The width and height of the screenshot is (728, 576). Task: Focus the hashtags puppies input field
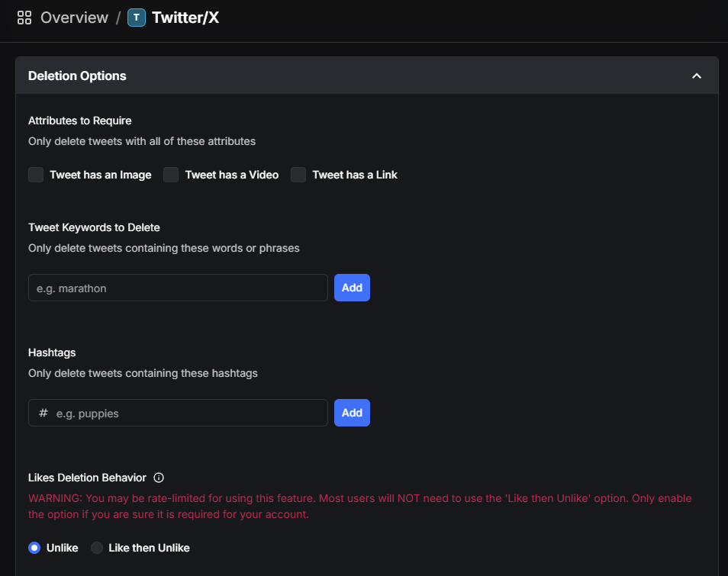[178, 413]
